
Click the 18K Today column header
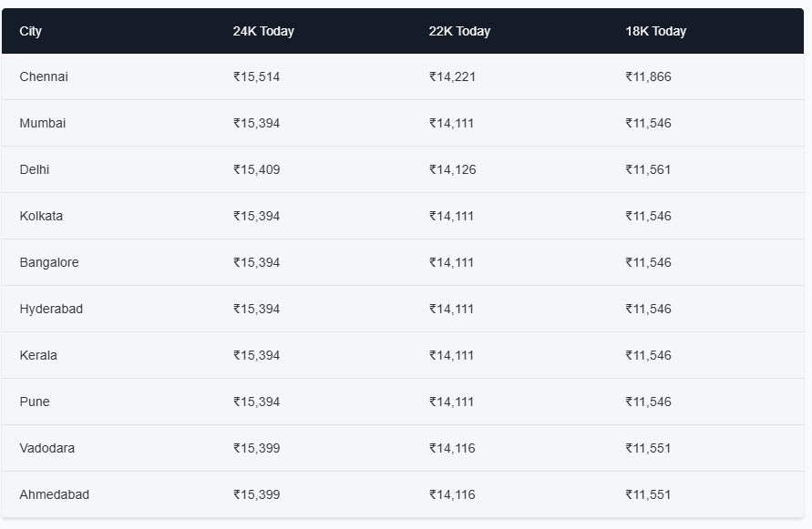click(x=655, y=31)
